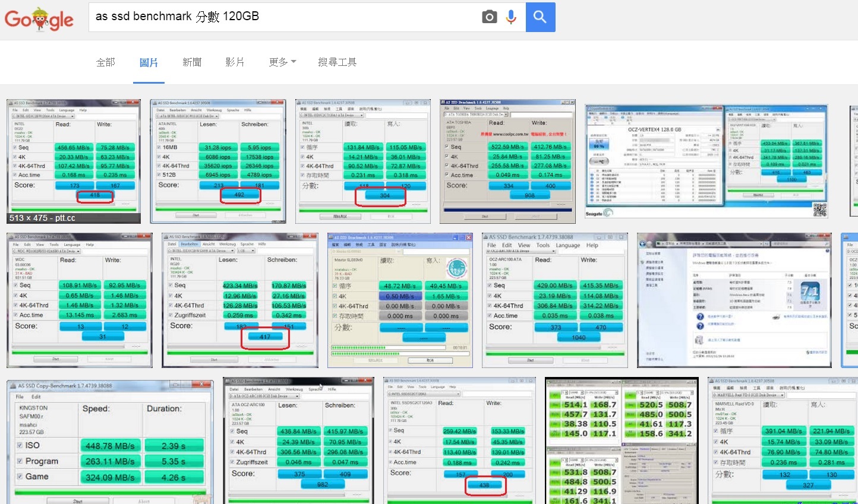This screenshot has height=504, width=858.
Task: Start voice search with microphone icon
Action: tap(511, 17)
